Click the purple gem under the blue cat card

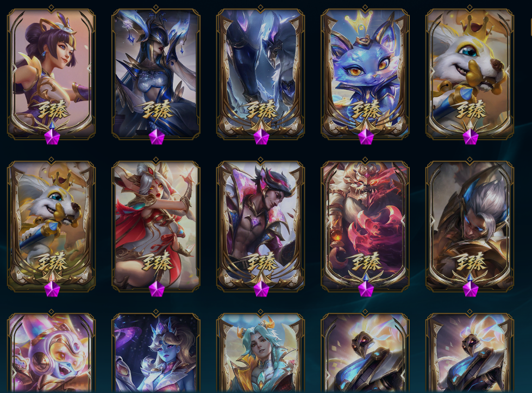(x=366, y=137)
